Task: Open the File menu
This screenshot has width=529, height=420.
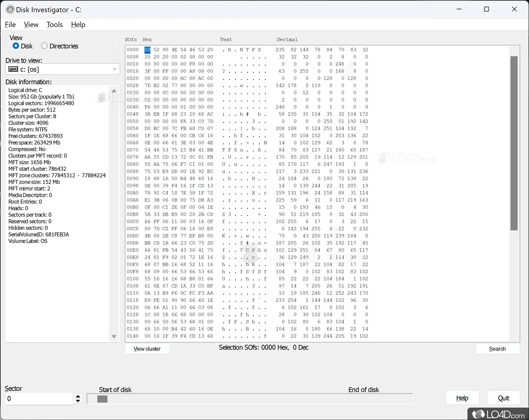Action: coord(10,24)
